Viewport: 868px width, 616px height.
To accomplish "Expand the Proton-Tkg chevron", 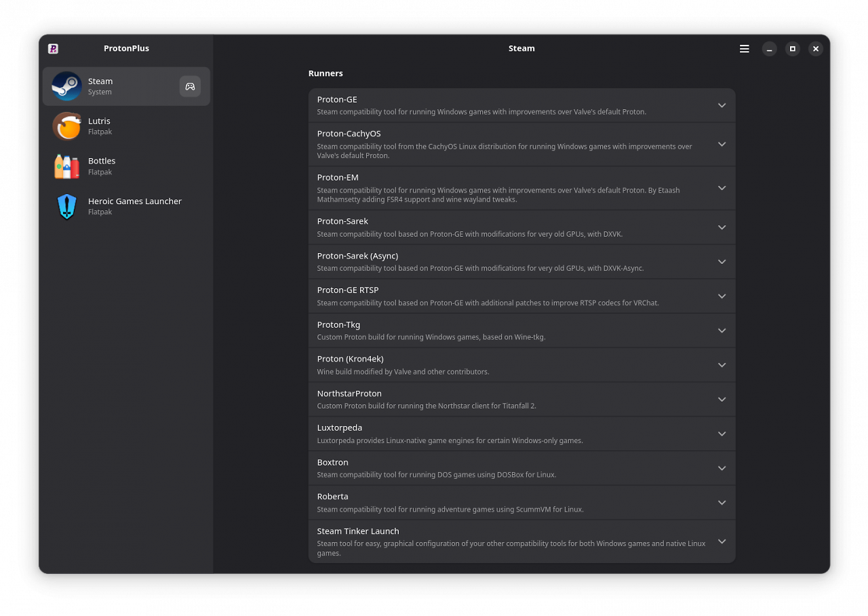I will 722,330.
